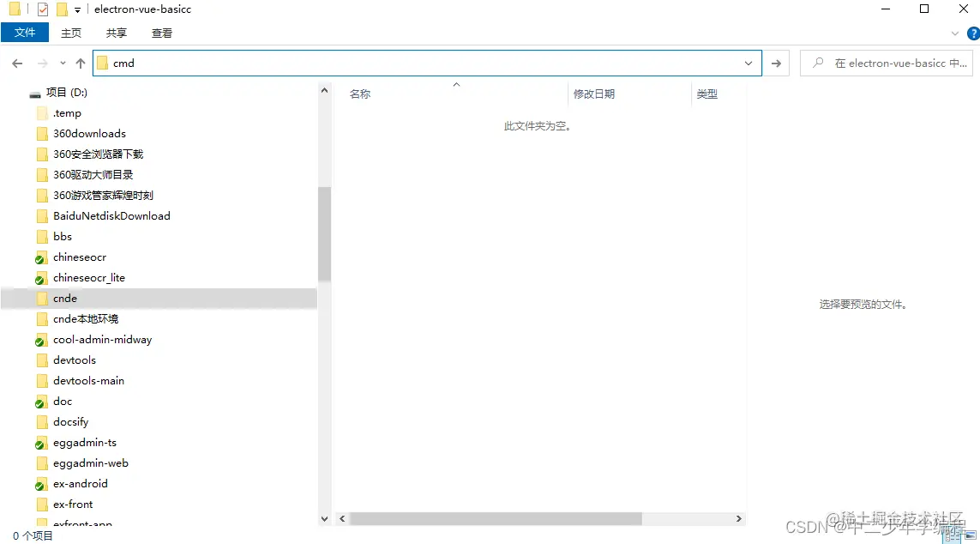Select the doc folder
This screenshot has width=980, height=544.
[63, 402]
